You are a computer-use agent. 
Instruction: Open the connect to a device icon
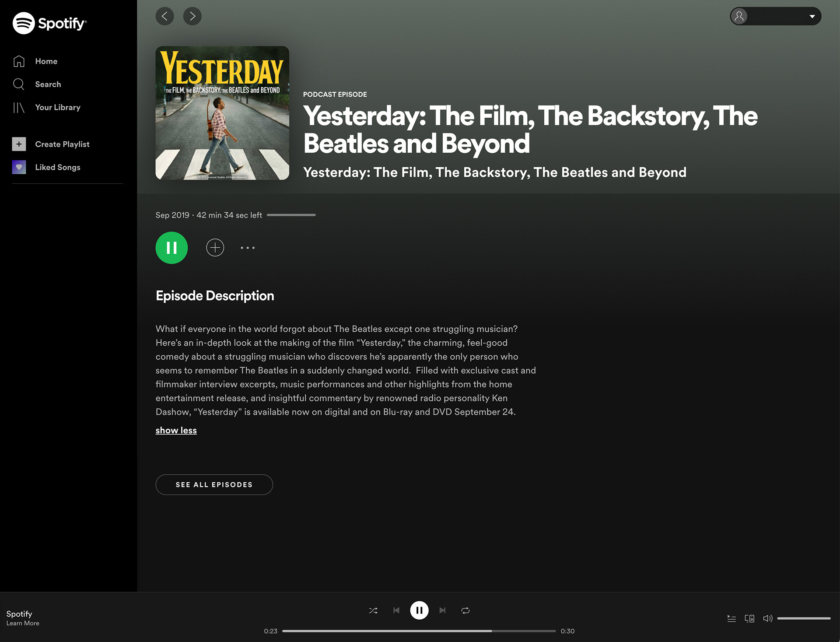(749, 618)
